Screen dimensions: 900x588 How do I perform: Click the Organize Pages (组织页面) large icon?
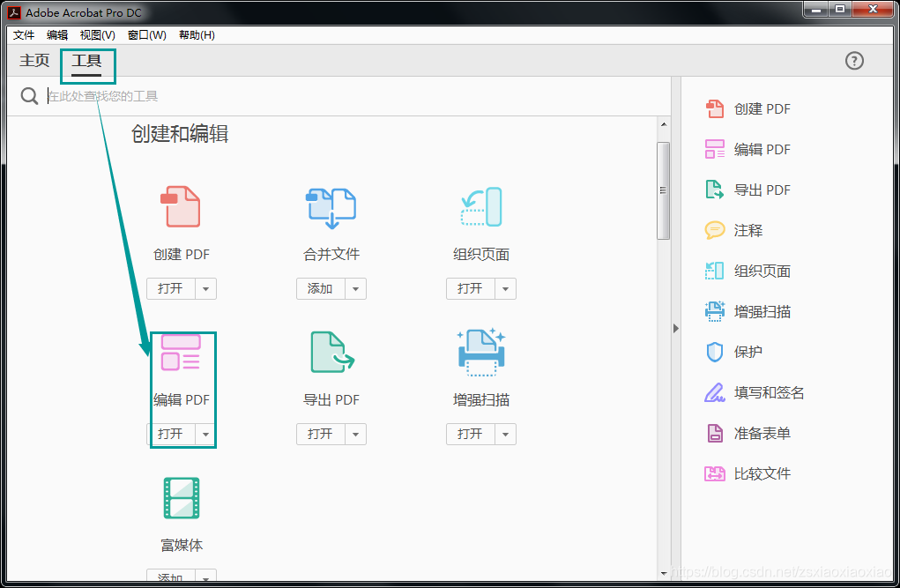(481, 206)
